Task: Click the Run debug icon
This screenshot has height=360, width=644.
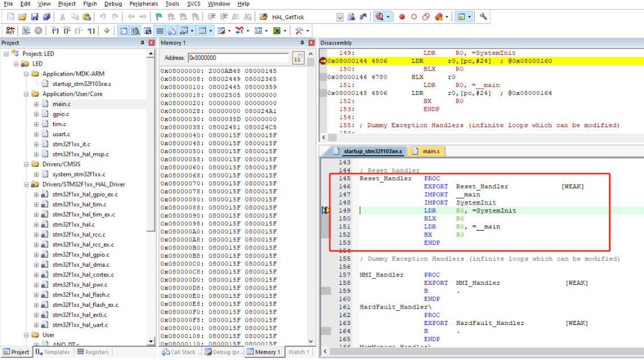Action: (x=26, y=31)
